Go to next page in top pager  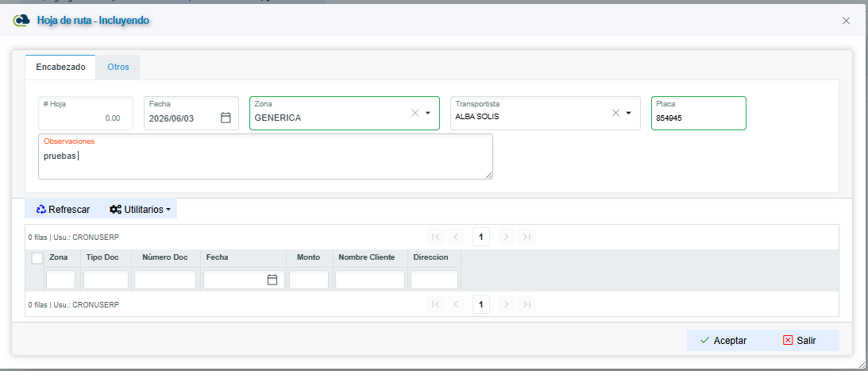tap(507, 237)
